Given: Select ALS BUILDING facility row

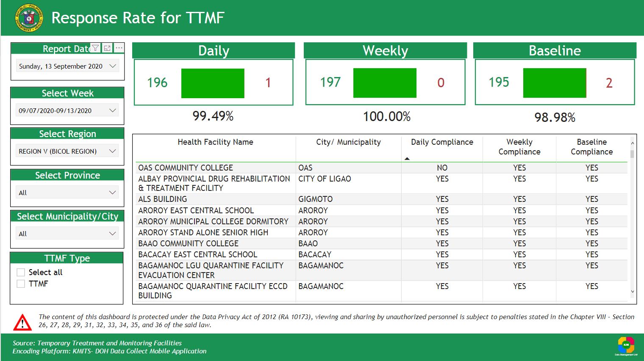Looking at the screenshot, I should point(381,199).
